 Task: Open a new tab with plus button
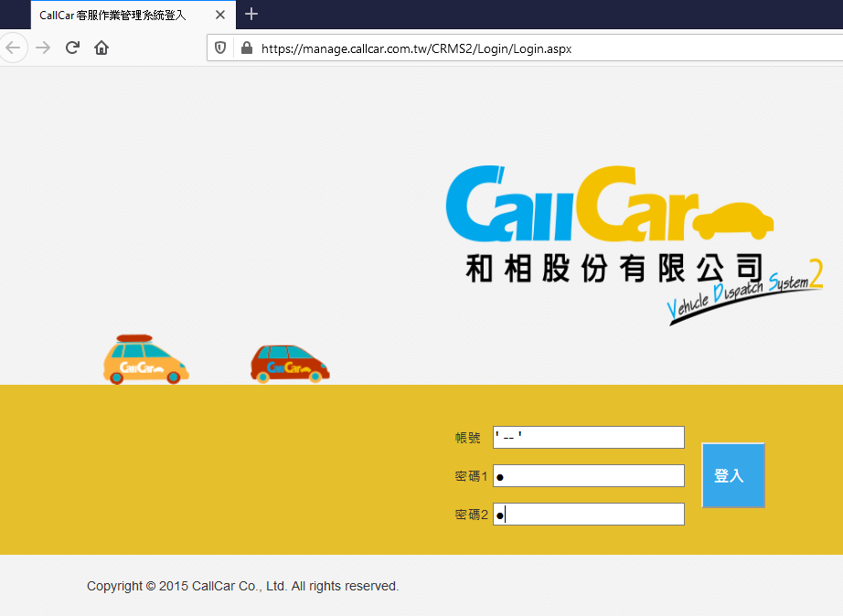click(x=251, y=14)
